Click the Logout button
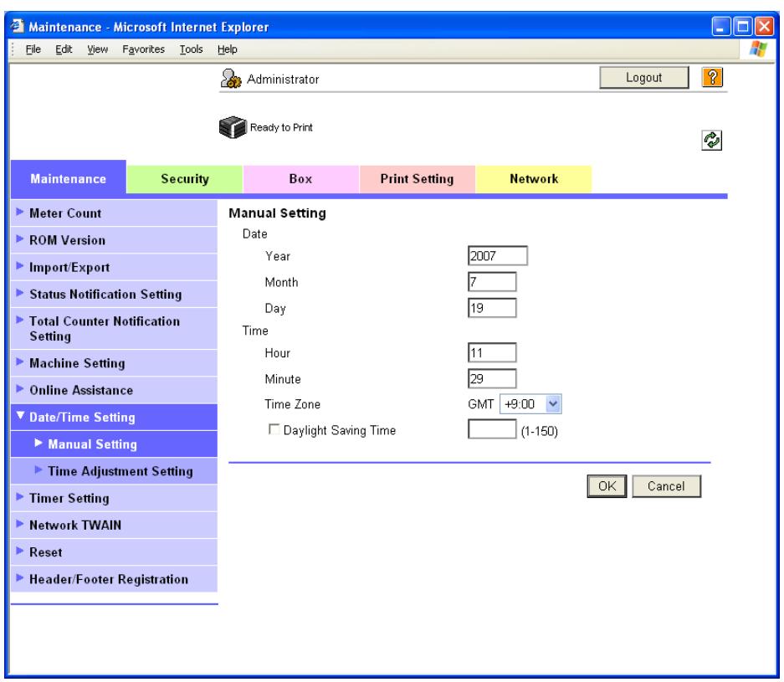 (x=644, y=78)
